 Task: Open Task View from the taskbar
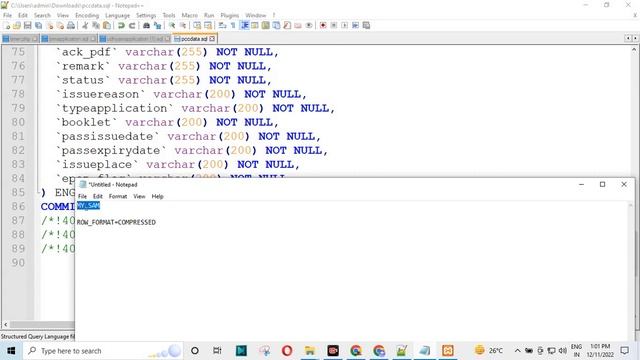(x=217, y=351)
